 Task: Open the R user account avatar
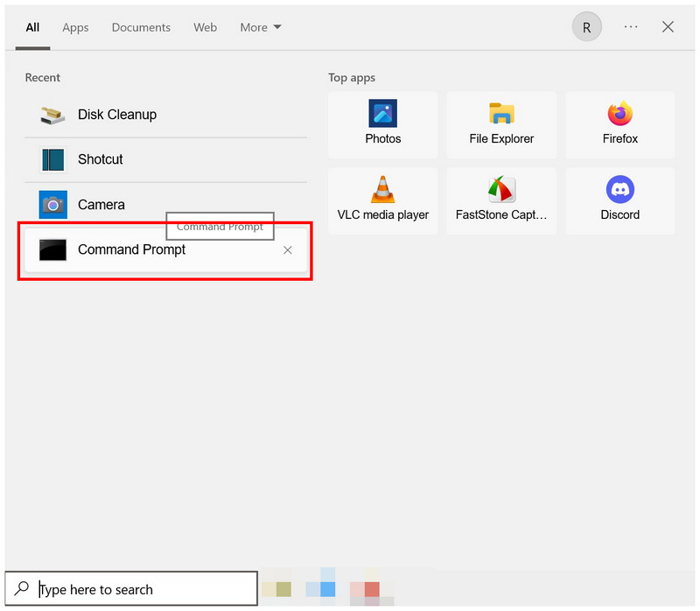tap(586, 27)
